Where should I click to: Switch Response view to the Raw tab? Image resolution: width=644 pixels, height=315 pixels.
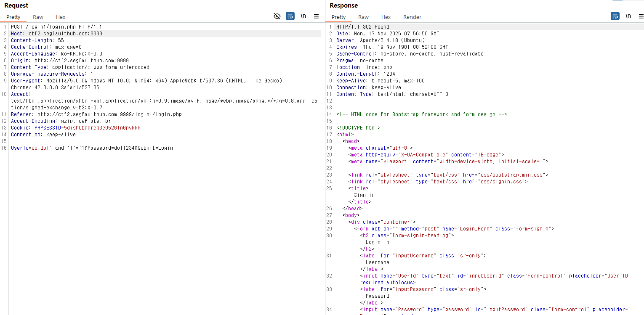(363, 17)
